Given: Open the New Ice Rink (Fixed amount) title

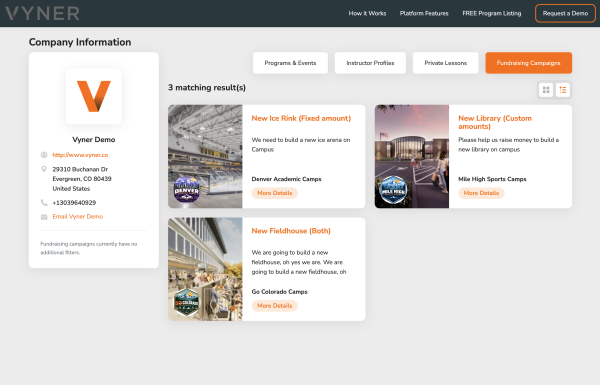Looking at the screenshot, I should point(301,118).
